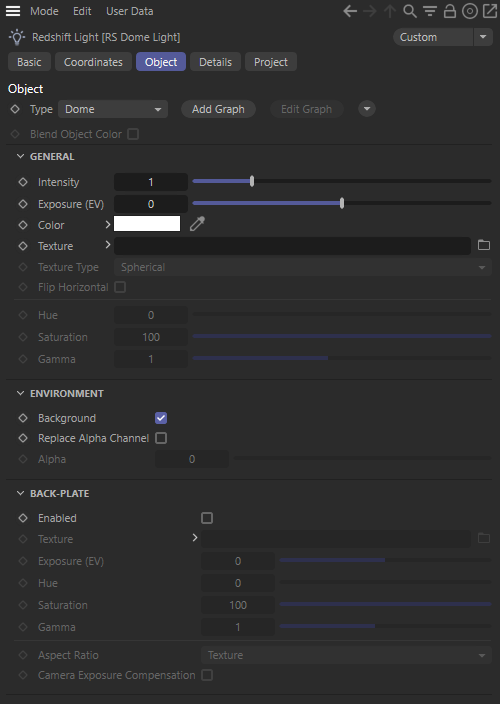Pick color with the eyedropper icon
The image size is (500, 704).
coord(197,224)
